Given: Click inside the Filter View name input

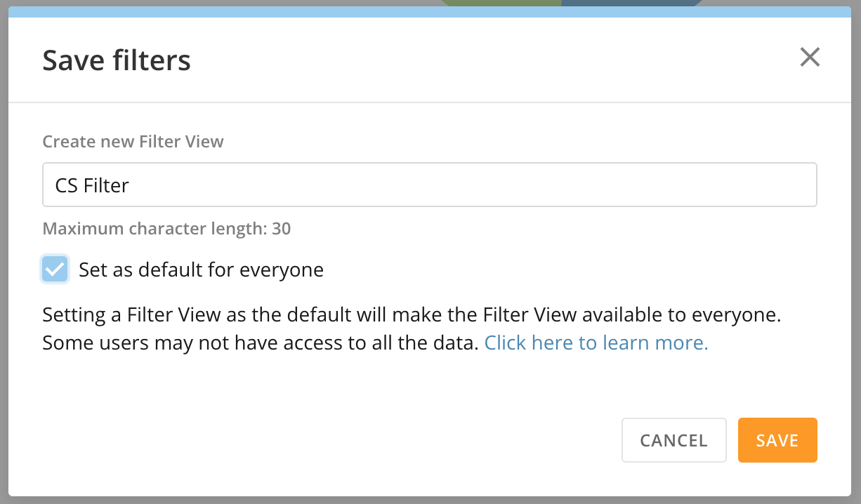Looking at the screenshot, I should coord(429,185).
